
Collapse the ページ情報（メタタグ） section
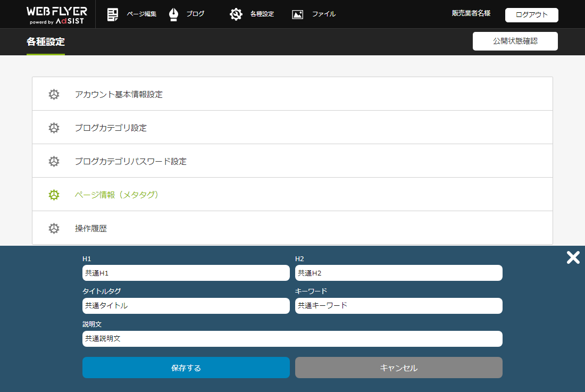coord(117,195)
